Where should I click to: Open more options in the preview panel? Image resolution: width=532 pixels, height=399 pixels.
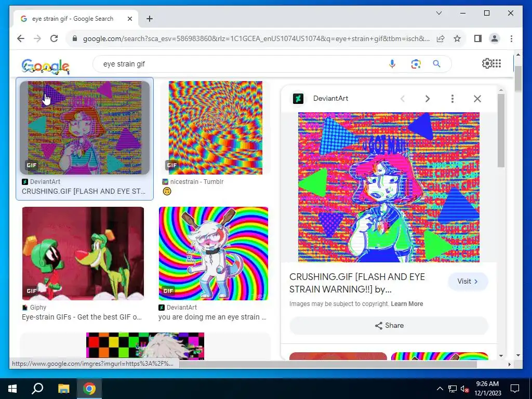[x=453, y=98]
